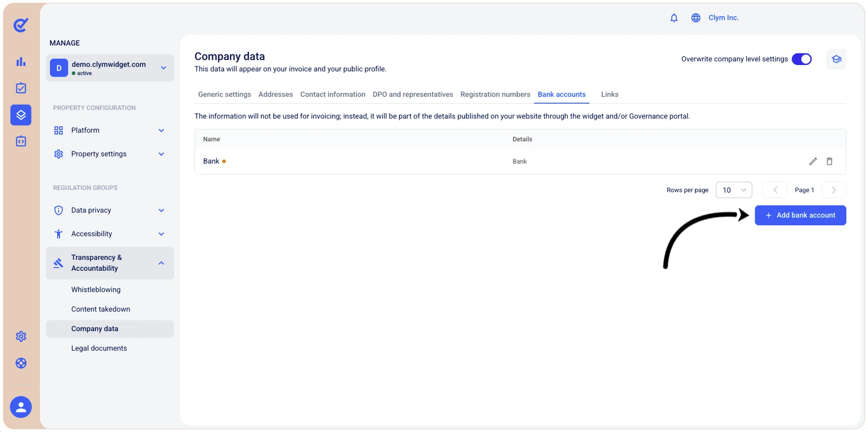Open the bar chart analytics icon
The height and width of the screenshot is (432, 868).
point(21,62)
